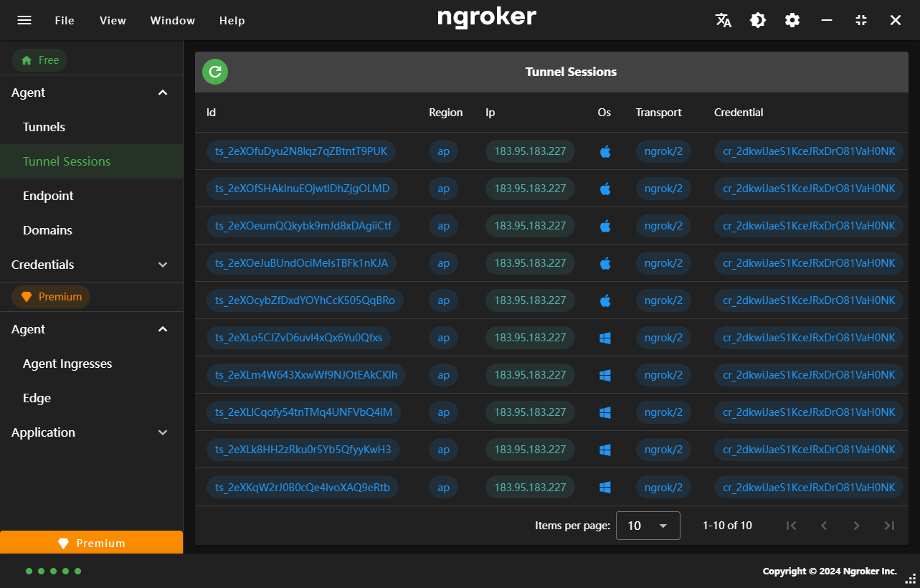The height and width of the screenshot is (588, 920).
Task: Click Apple OS icon for ts_2eXOcybZfDxdYOYhCcK505QqBRo
Action: [605, 300]
